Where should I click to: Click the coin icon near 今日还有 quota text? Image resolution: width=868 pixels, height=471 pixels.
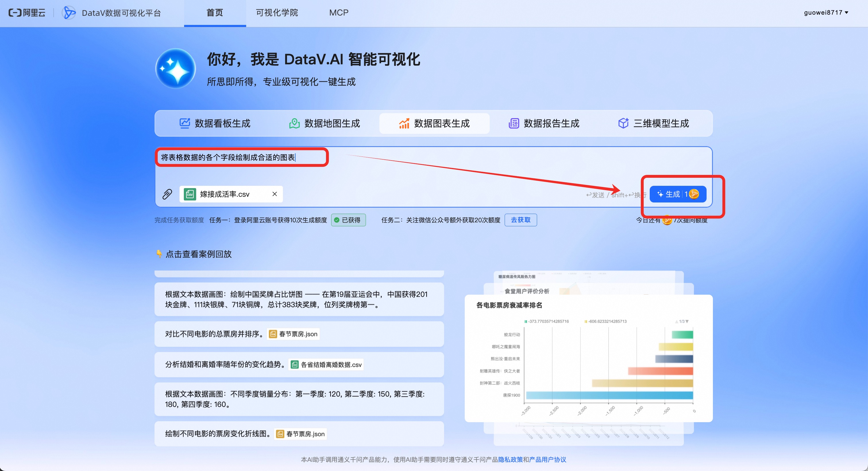(667, 220)
